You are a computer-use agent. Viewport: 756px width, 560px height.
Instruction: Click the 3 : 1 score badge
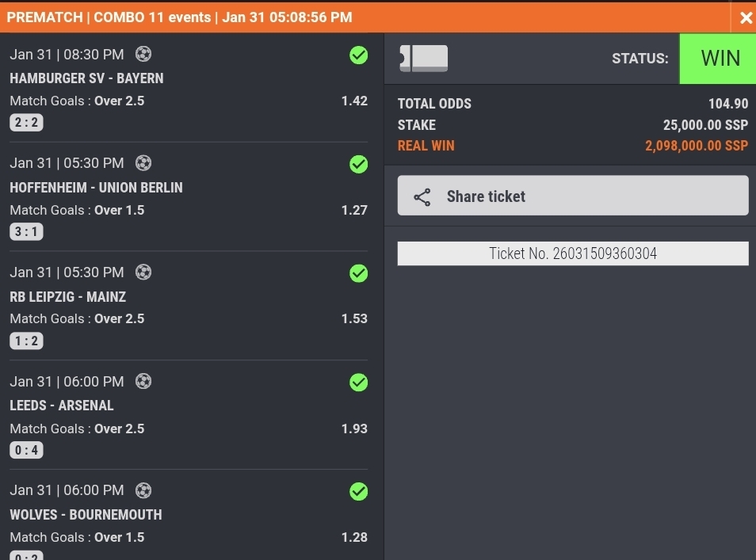click(x=26, y=232)
